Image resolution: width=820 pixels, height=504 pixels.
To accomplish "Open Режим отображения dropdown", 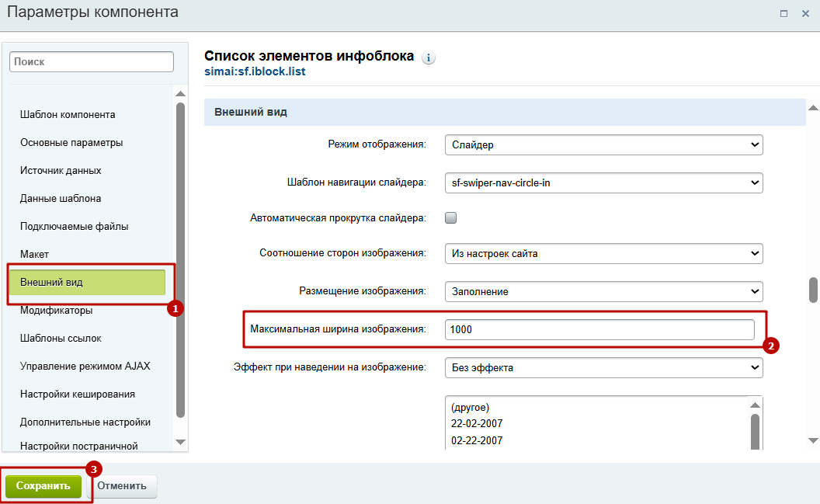I will click(x=603, y=145).
